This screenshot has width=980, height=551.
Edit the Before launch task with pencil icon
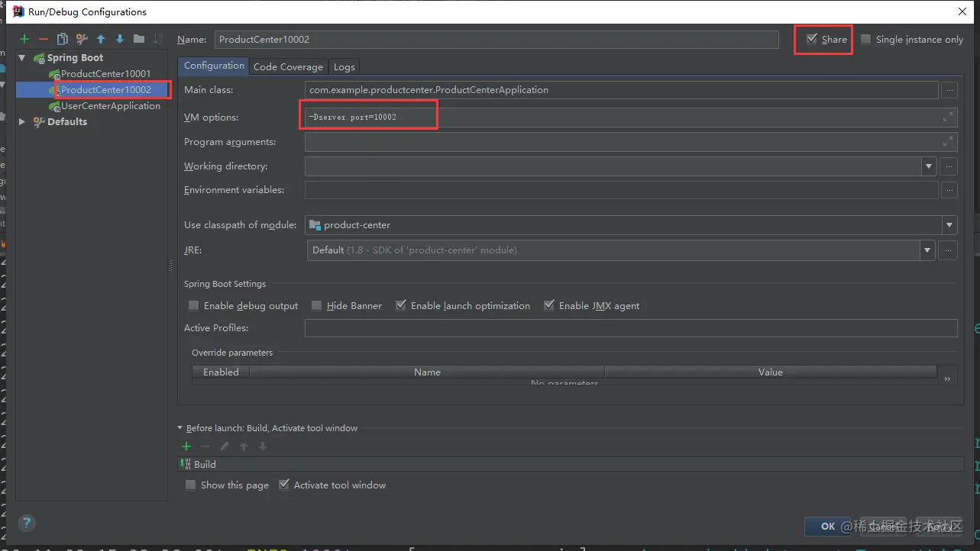pos(225,446)
